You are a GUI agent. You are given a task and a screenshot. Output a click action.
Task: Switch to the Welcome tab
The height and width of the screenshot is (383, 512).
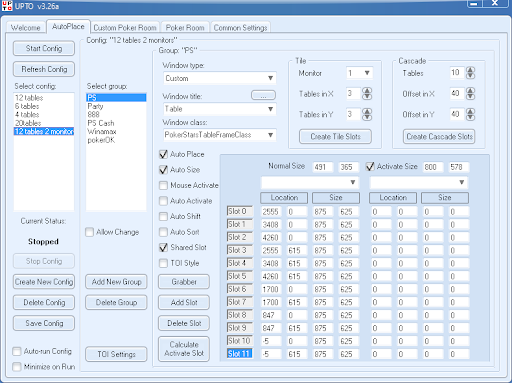coord(26,27)
